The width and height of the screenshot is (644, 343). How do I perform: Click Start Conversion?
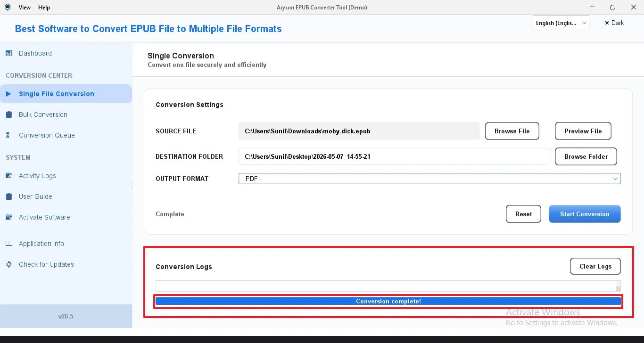click(585, 214)
